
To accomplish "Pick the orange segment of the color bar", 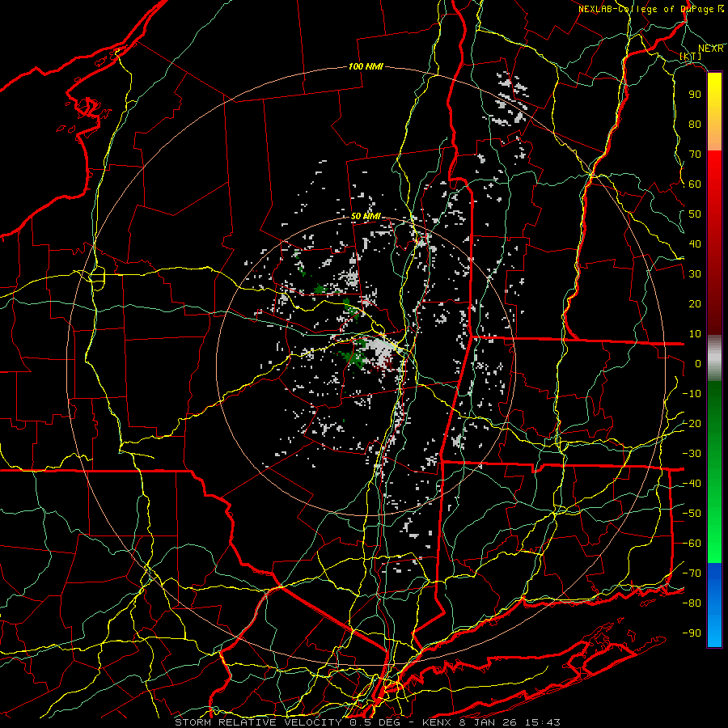I will pos(714,138).
